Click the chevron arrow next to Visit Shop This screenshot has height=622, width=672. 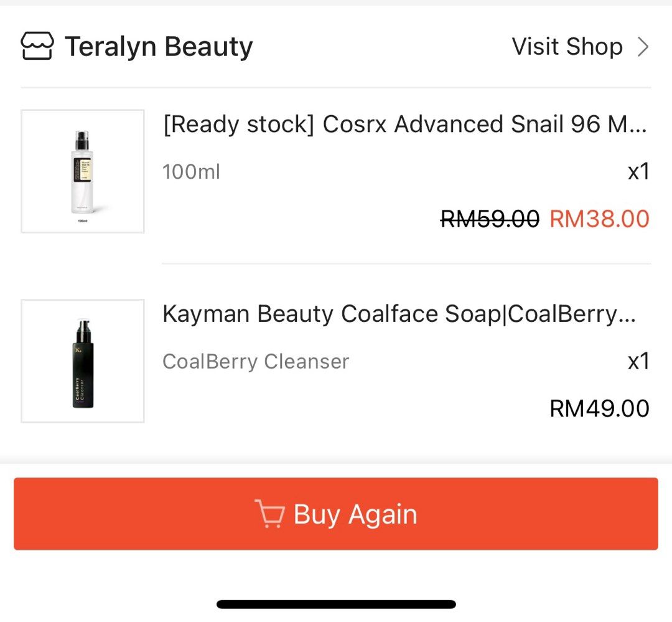coord(644,46)
